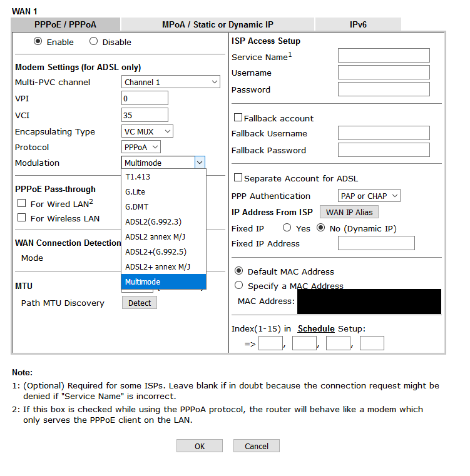The width and height of the screenshot is (470, 476).
Task: Collapse the Modulation dropdown arrow
Action: [200, 163]
